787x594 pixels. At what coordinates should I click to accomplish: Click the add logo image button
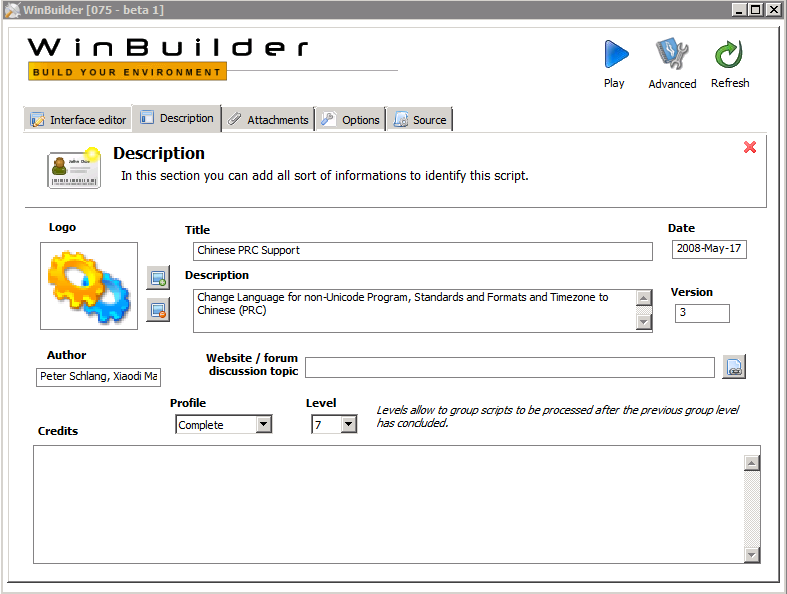(158, 278)
